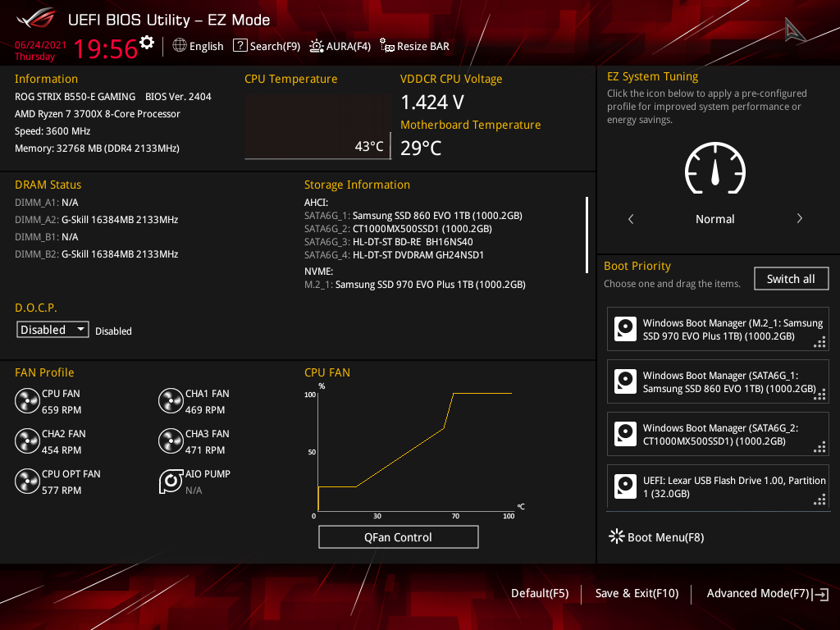Viewport: 840px width, 630px height.
Task: Click the 'Normal' tuning profile label
Action: [714, 219]
